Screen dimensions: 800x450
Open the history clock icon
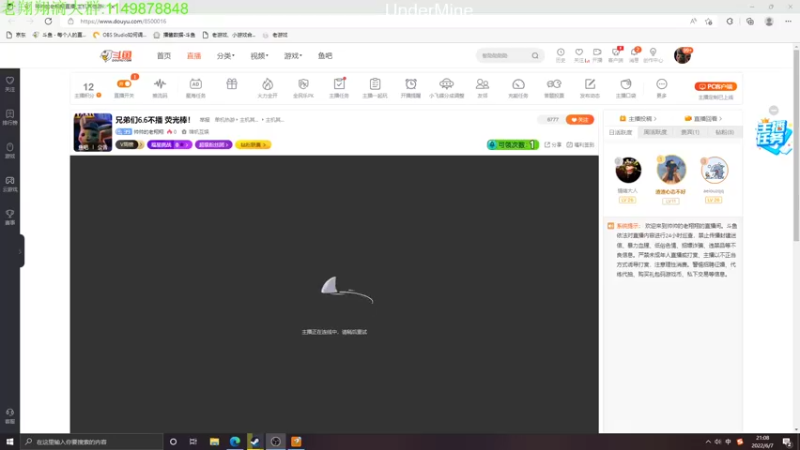(560, 55)
